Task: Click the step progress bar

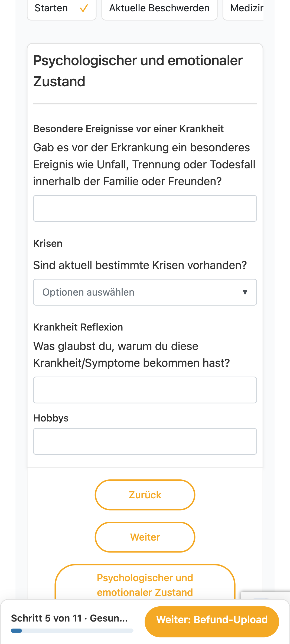Action: coord(72,631)
